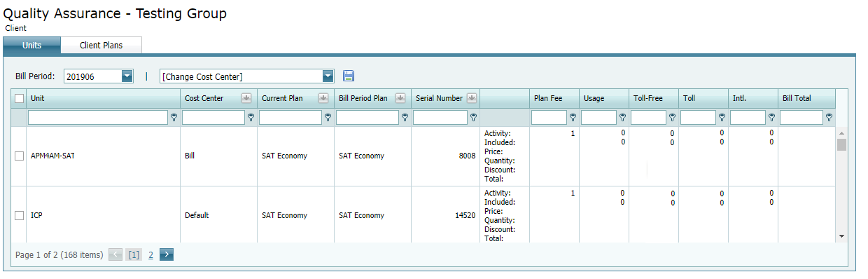Screen dimensions: 868x279
Task: Open the Bill Period 201906 dropdown
Action: [127, 76]
